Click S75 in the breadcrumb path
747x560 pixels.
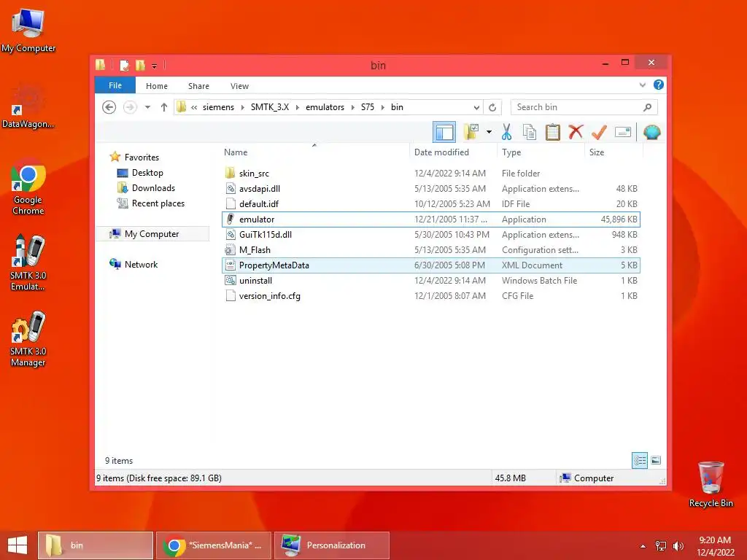(x=368, y=107)
